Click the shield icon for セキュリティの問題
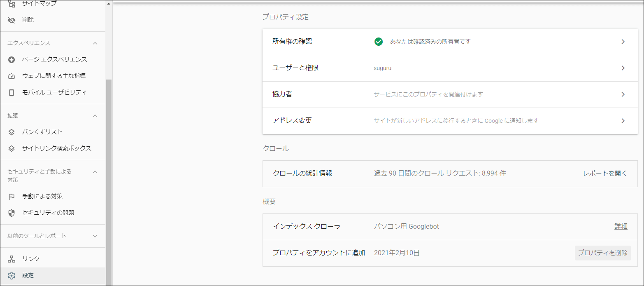The image size is (644, 286). (12, 213)
